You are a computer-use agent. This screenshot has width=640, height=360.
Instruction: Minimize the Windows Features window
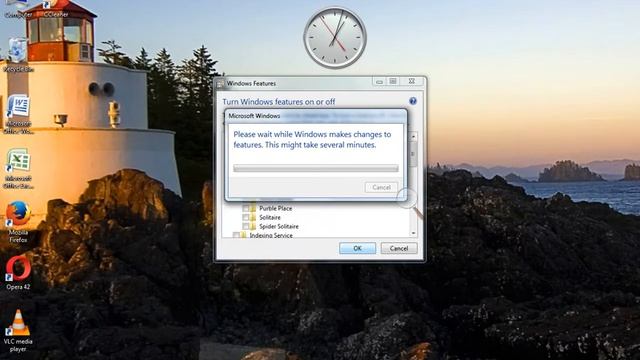pos(379,82)
